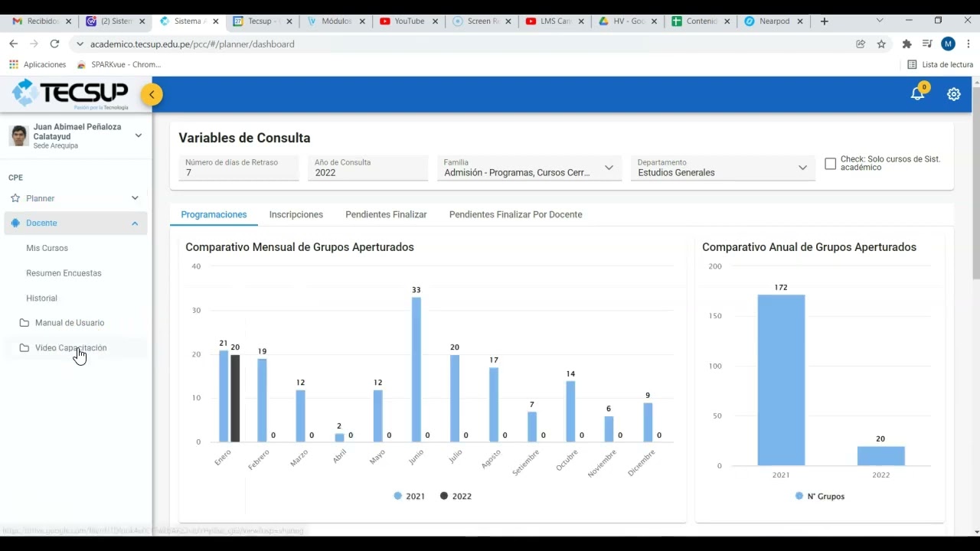
Task: Collapse sidebar with yellow arrow button
Action: coord(152,95)
